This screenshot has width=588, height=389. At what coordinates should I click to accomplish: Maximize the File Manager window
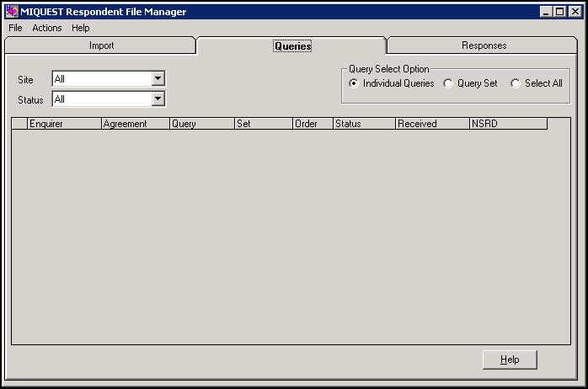point(560,12)
